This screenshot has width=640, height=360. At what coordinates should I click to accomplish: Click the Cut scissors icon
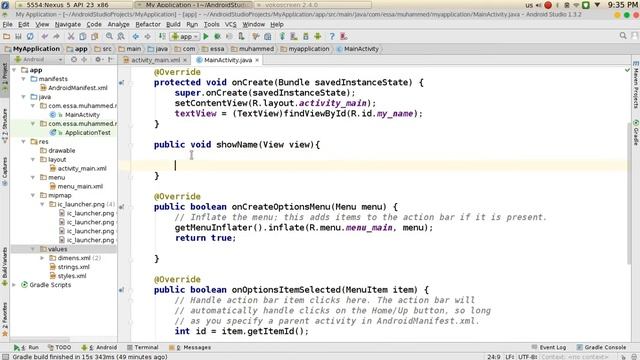click(71, 36)
